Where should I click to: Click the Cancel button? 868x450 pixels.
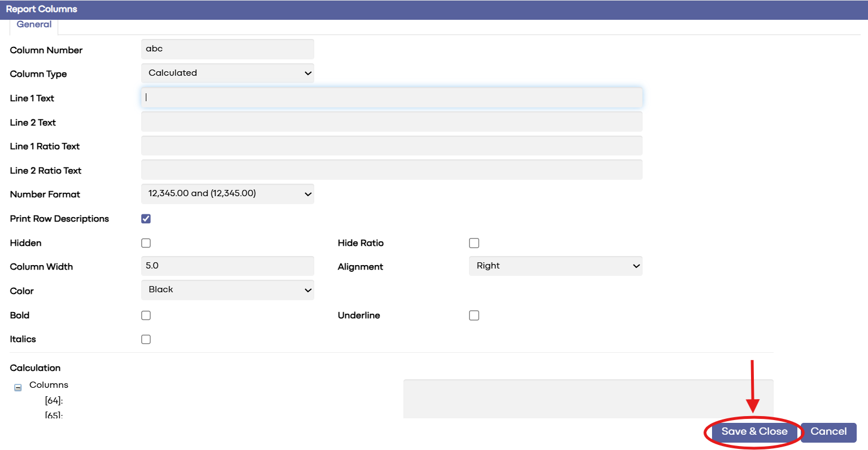click(828, 432)
